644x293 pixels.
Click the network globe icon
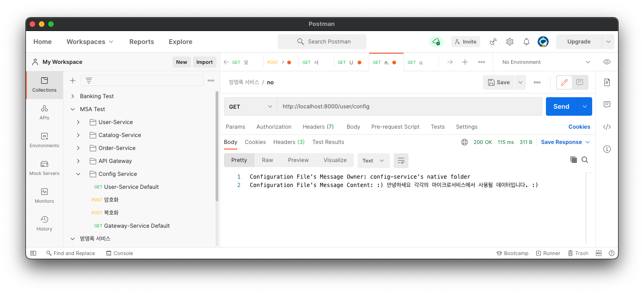click(464, 142)
